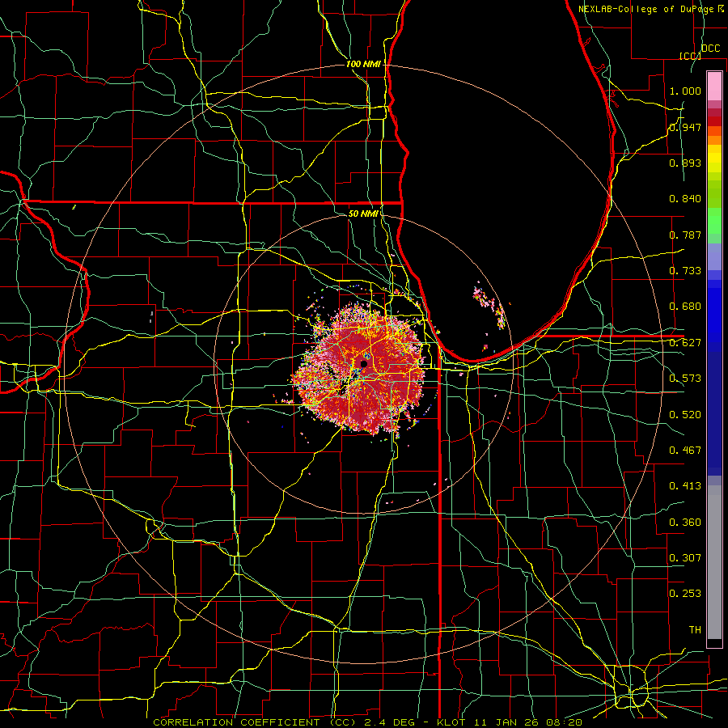Click the light pink top color bar segment
The width and height of the screenshot is (728, 728).
[714, 86]
